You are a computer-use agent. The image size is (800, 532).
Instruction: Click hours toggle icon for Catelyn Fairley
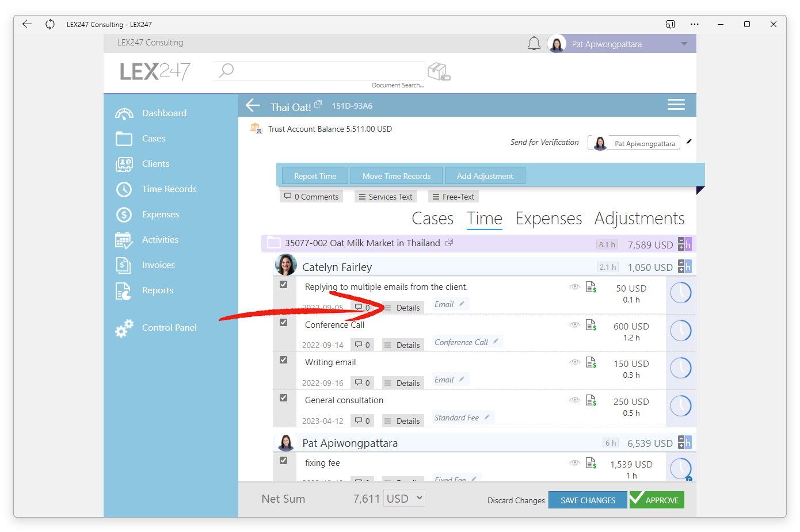(684, 266)
